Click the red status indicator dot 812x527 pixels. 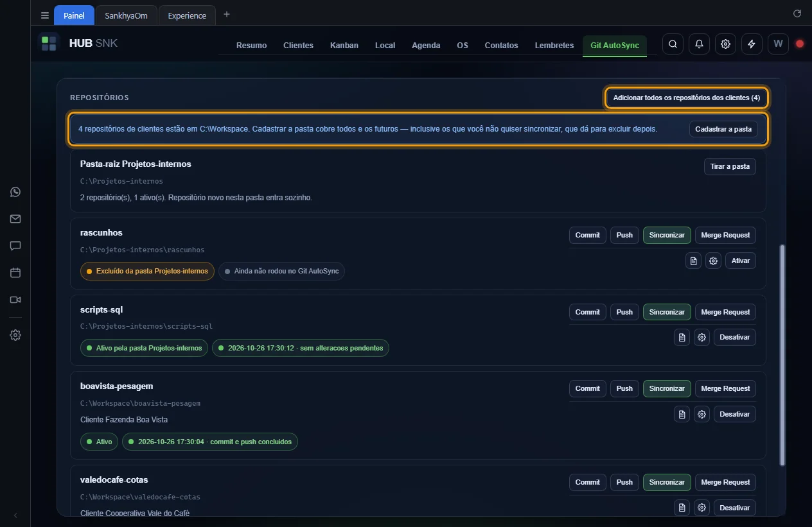point(800,44)
